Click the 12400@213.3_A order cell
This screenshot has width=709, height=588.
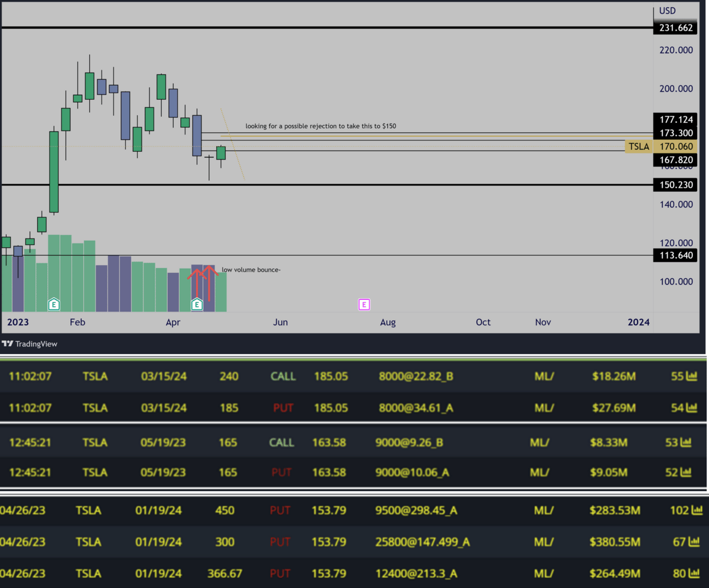point(417,573)
